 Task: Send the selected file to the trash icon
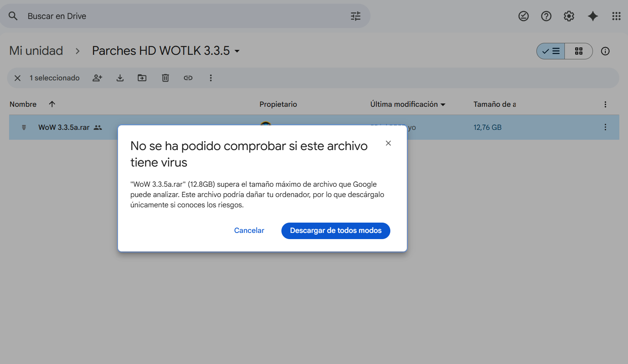[165, 77]
